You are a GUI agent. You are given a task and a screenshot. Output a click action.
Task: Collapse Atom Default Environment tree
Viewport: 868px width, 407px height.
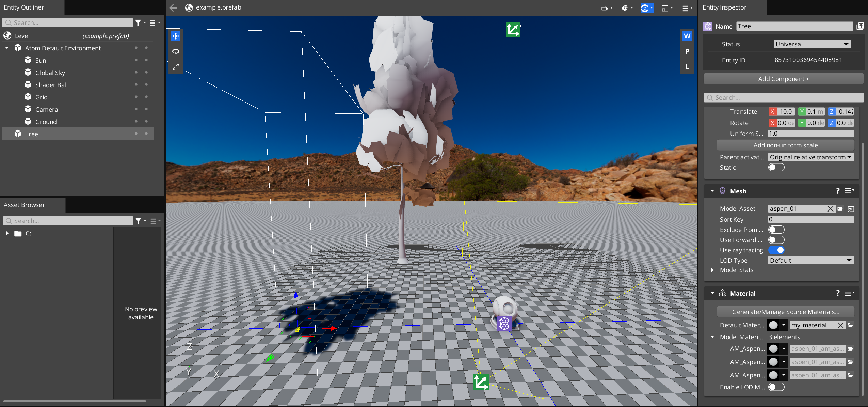7,48
